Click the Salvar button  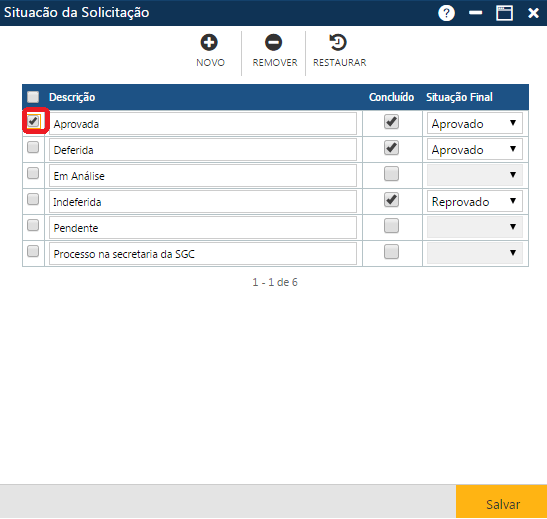(x=501, y=501)
